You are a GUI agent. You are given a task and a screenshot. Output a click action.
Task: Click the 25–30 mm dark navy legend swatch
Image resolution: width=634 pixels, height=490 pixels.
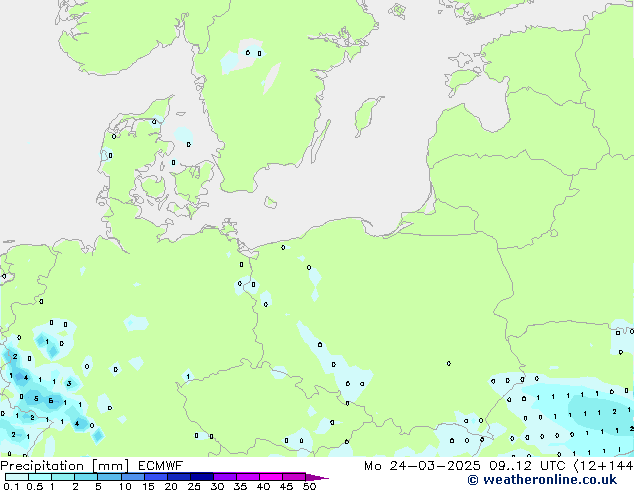[x=202, y=477]
